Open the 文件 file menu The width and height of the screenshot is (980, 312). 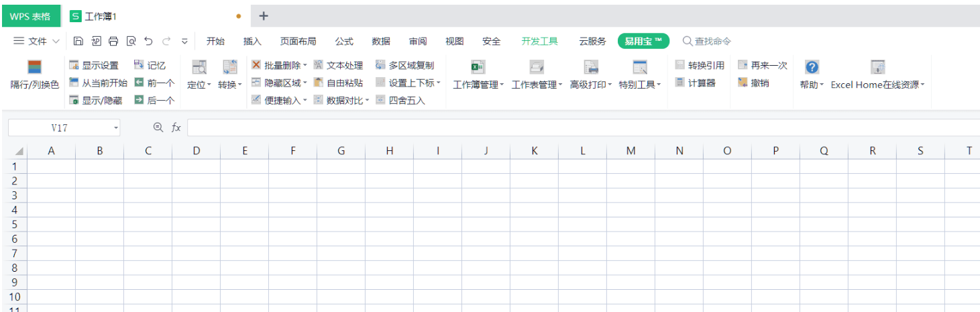coord(37,41)
